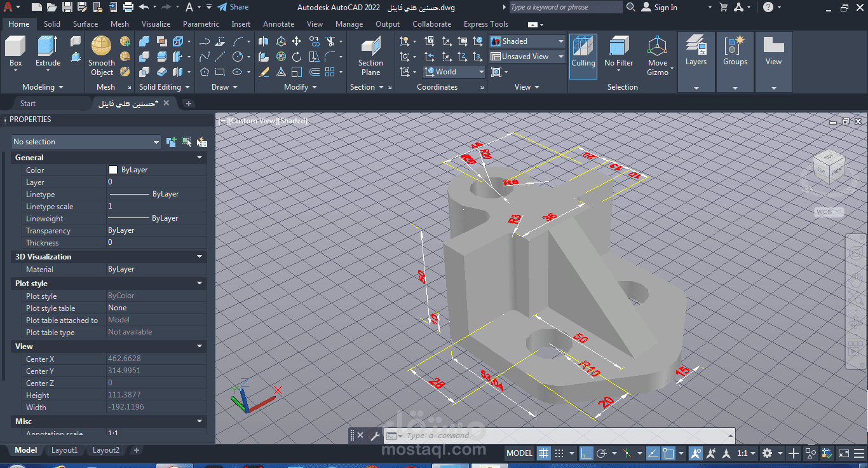This screenshot has height=468, width=868.
Task: Collapse the General properties section
Action: pyautogui.click(x=200, y=157)
